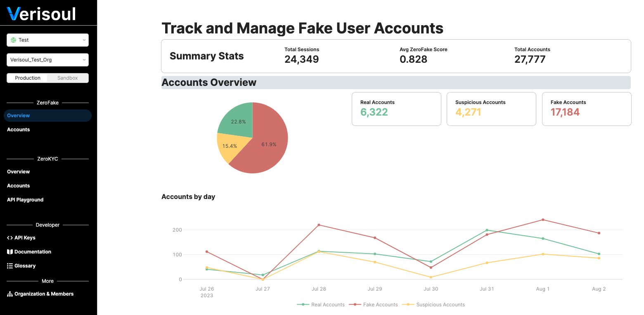The width and height of the screenshot is (644, 315).
Task: Click Total Accounts value 27,777
Action: (530, 59)
